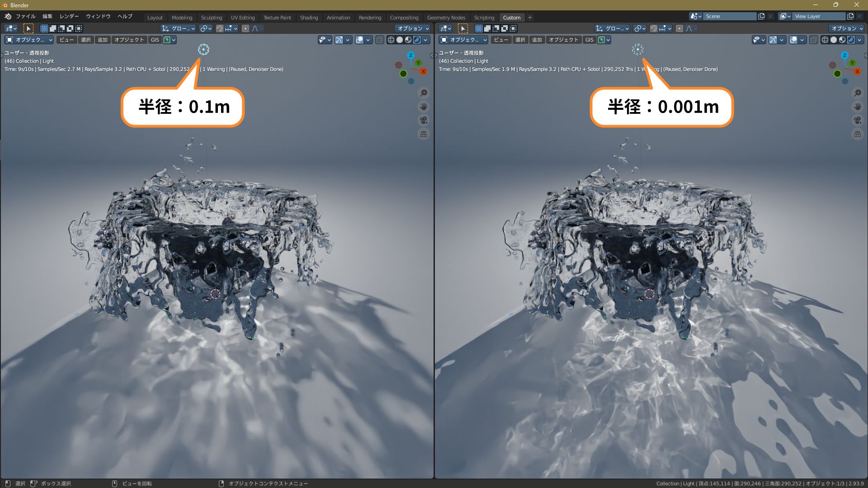Toggle camera view icon in right viewport
Image resolution: width=868 pixels, height=488 pixels.
tap(858, 120)
